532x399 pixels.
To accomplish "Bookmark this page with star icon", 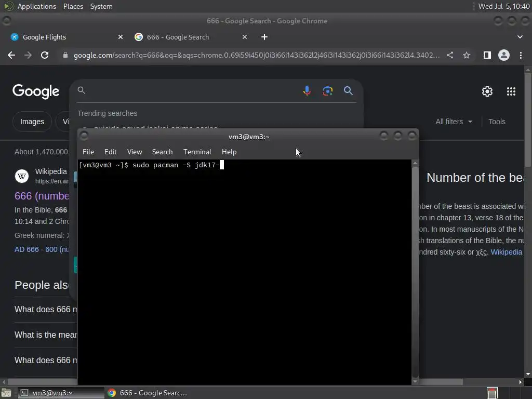I will click(x=467, y=55).
